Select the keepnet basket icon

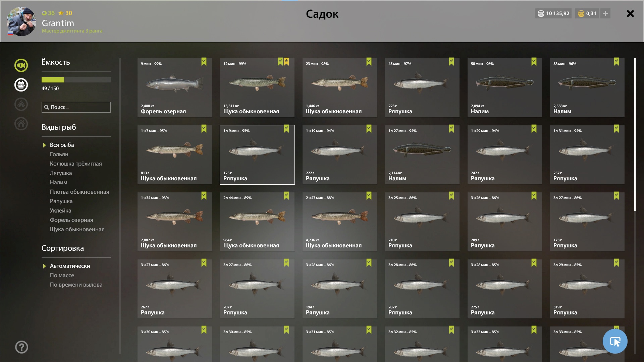click(21, 85)
